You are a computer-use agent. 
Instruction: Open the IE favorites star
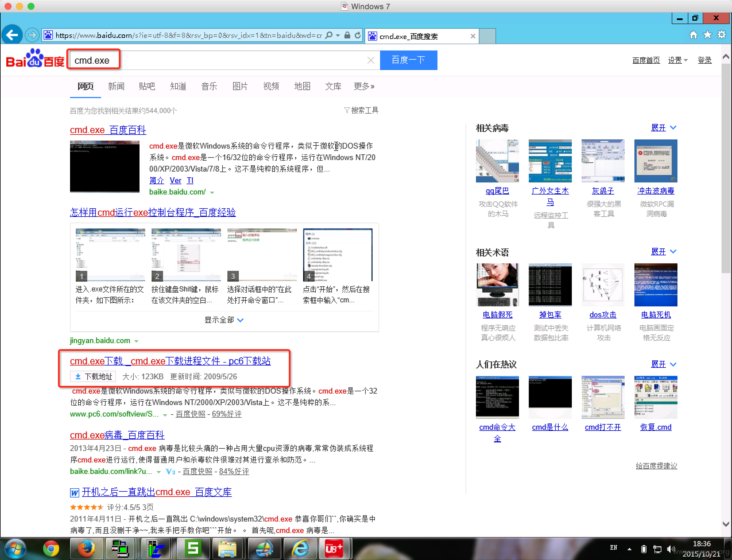click(707, 35)
